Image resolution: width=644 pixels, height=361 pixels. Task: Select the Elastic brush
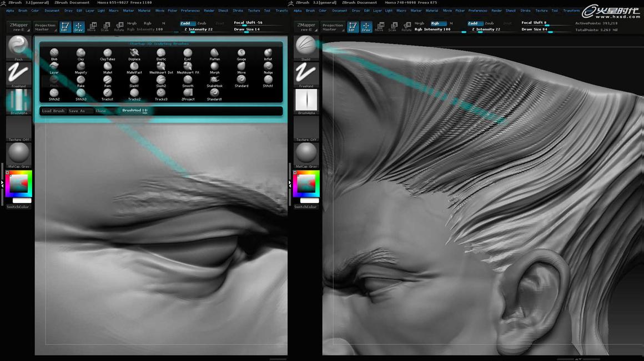(161, 54)
